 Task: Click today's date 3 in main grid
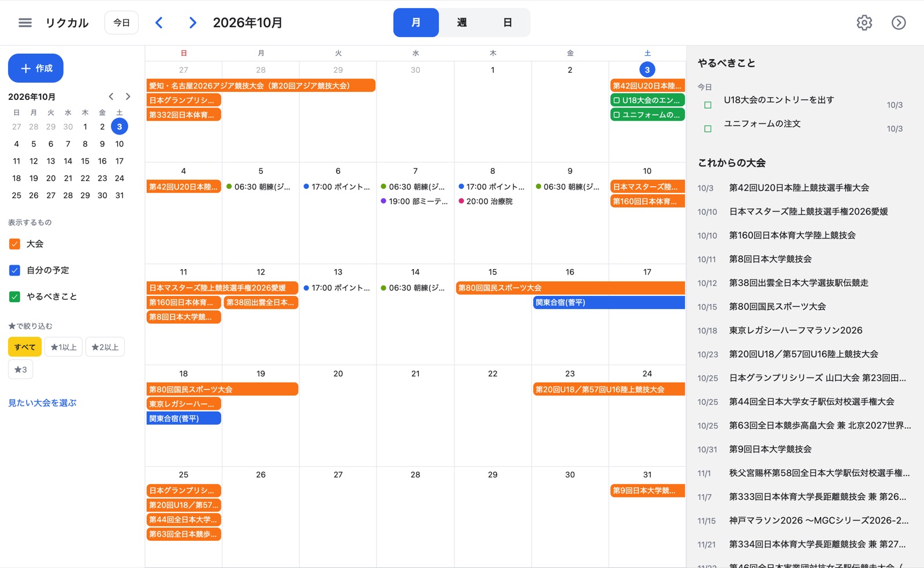647,70
